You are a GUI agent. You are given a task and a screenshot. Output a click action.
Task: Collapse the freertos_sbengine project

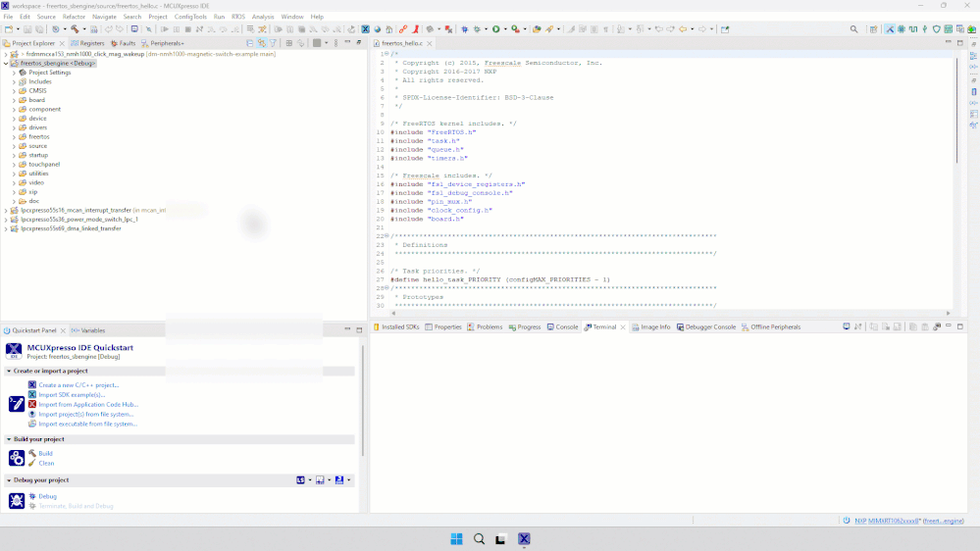click(6, 63)
